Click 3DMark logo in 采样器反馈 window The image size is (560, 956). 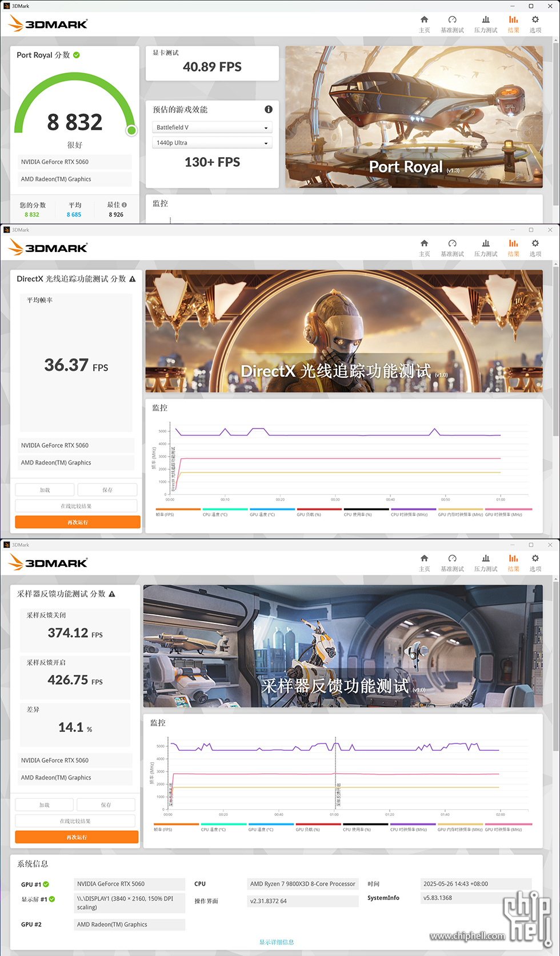tap(49, 563)
